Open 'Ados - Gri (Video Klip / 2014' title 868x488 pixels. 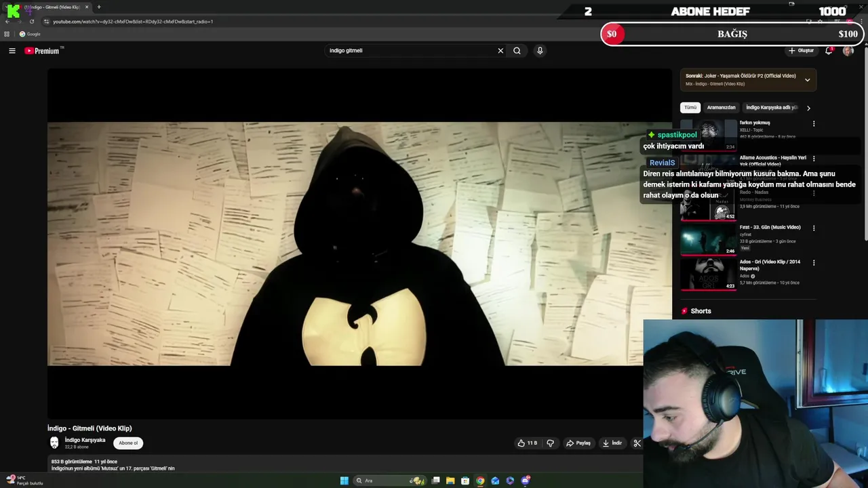click(770, 265)
